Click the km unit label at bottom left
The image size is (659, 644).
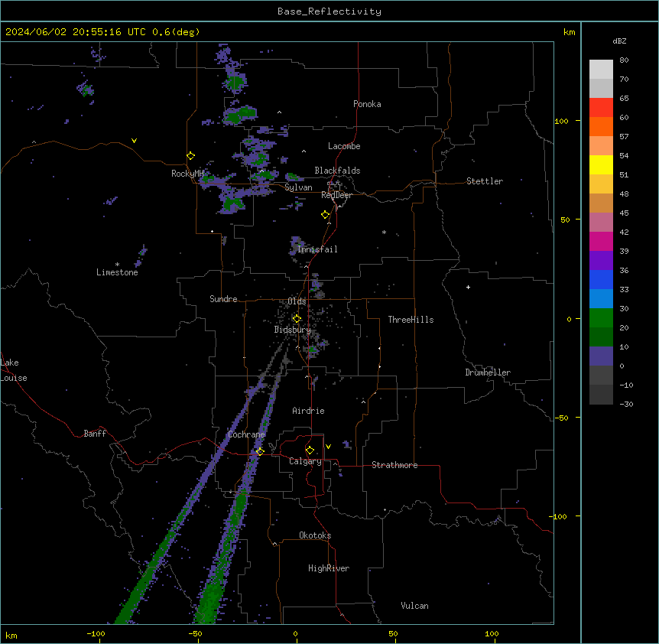11,636
